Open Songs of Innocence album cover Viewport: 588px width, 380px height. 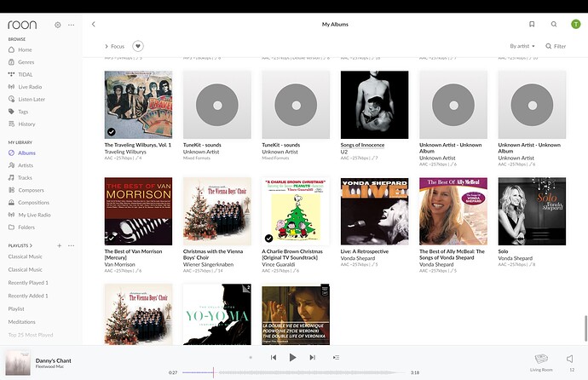(375, 105)
